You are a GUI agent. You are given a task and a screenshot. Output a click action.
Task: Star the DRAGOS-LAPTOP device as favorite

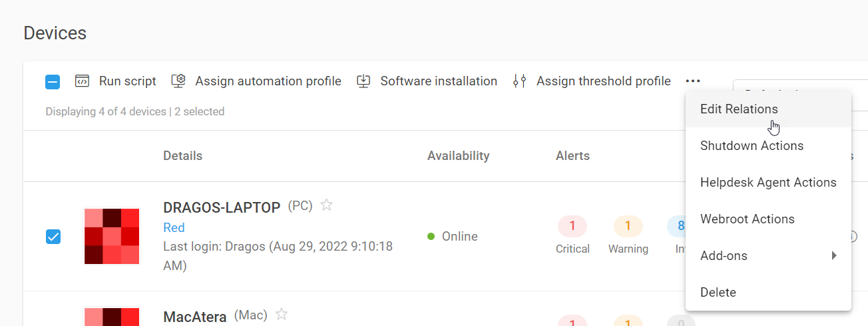pyautogui.click(x=326, y=205)
